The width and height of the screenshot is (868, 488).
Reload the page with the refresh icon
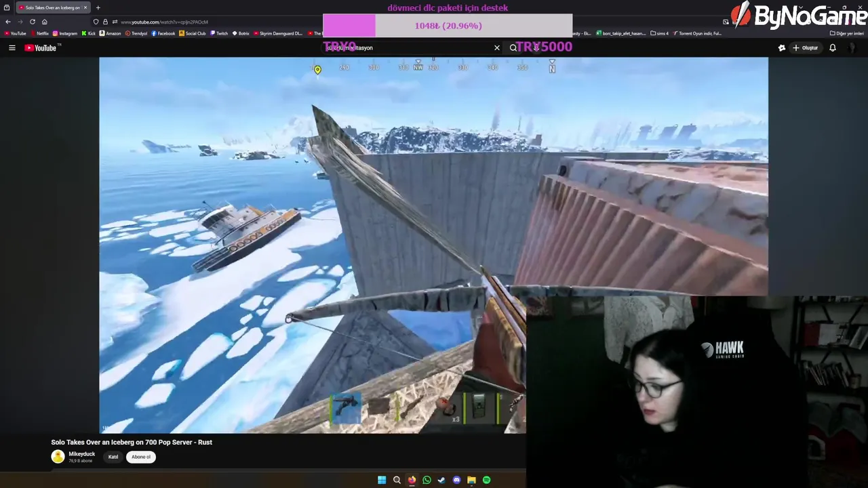(x=32, y=22)
